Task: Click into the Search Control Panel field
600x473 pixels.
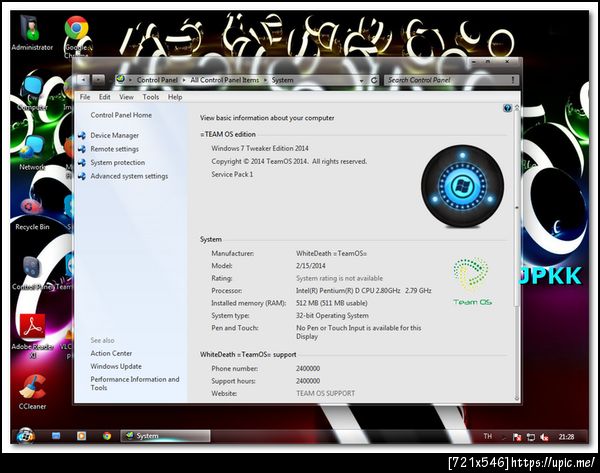Action: pos(451,80)
